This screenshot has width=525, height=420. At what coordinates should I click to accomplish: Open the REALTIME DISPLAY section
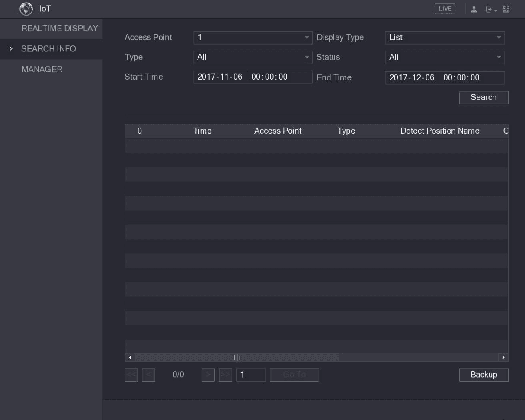point(60,29)
